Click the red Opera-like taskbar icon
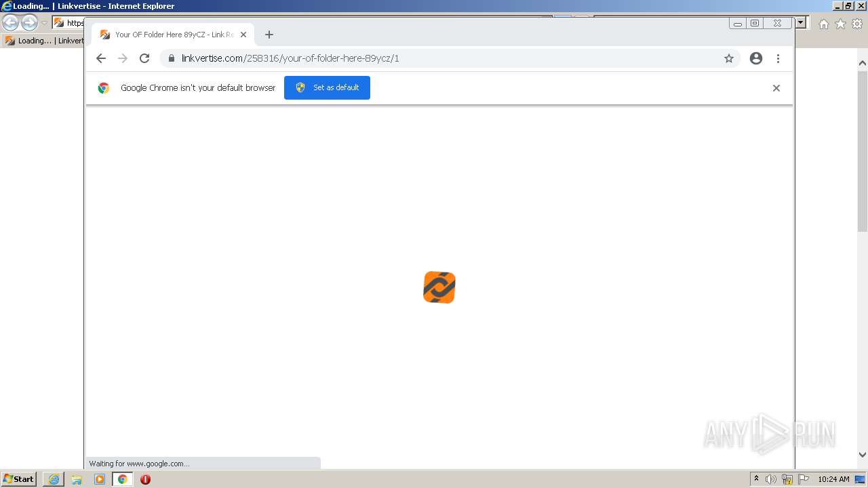 pos(145,479)
